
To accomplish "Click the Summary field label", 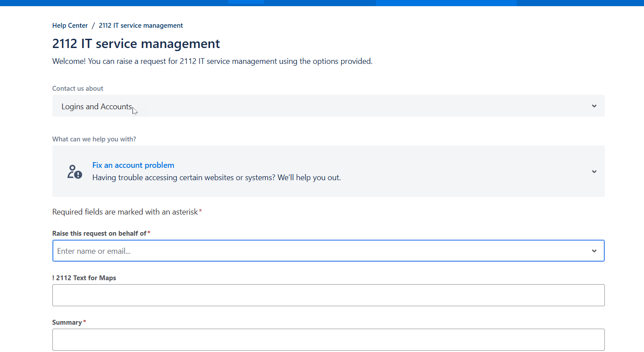I will pos(67,322).
